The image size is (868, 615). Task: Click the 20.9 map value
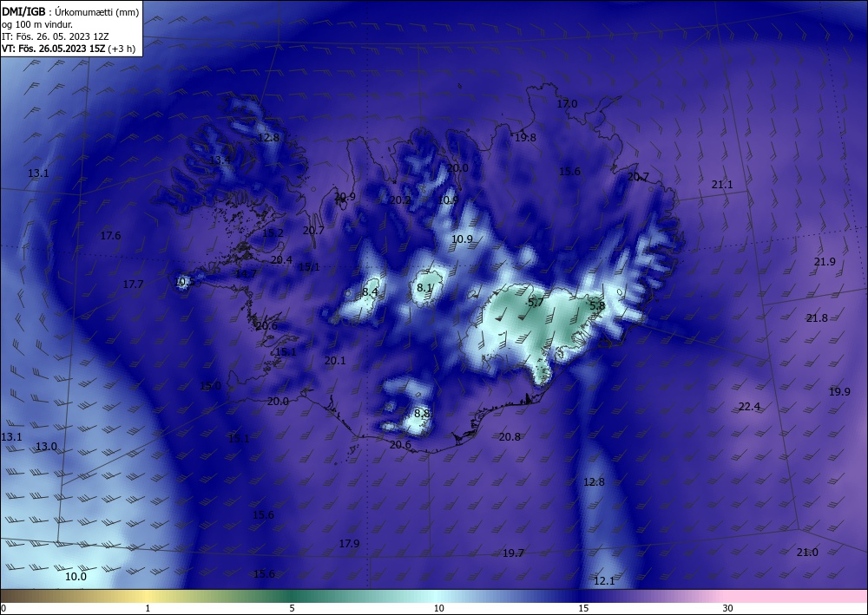point(345,196)
